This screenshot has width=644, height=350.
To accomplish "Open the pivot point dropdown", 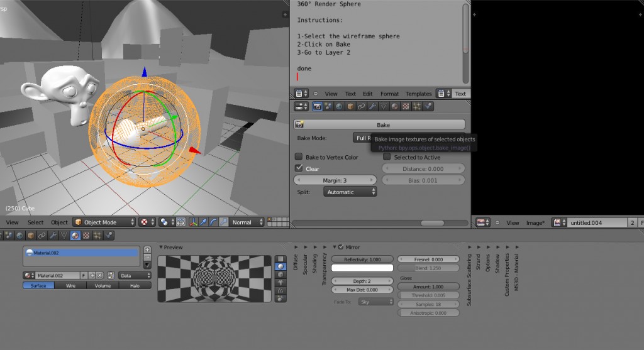I will click(166, 222).
